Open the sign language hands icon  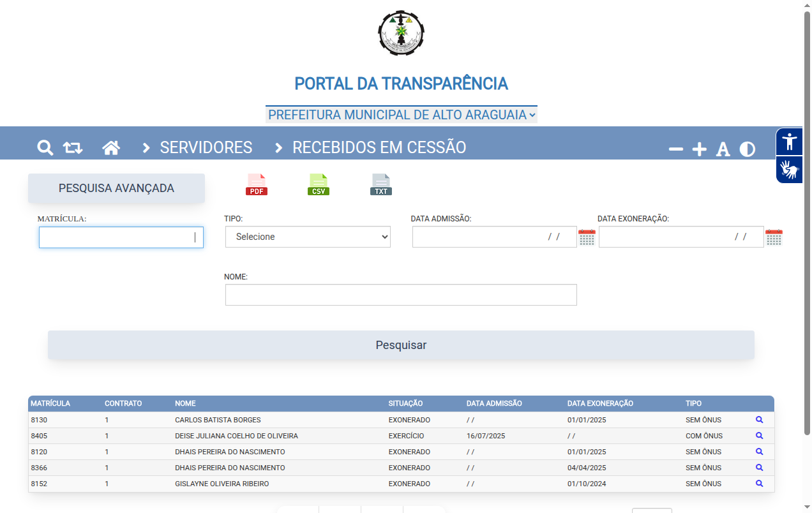coord(790,170)
